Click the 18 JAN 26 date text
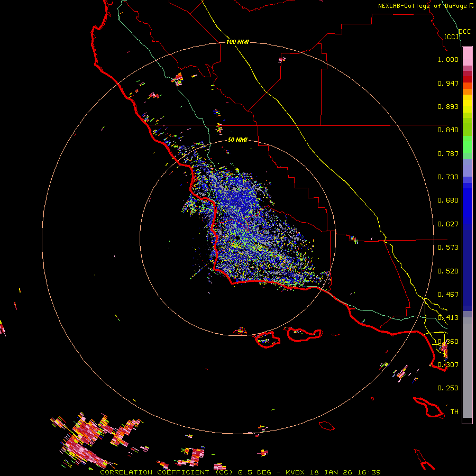This screenshot has width=476, height=476. [331, 472]
